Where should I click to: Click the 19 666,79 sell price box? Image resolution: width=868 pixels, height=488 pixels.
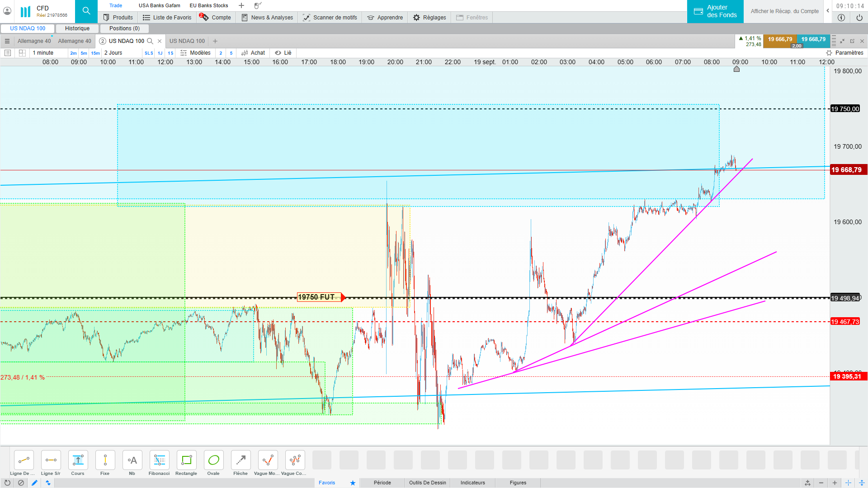click(780, 39)
